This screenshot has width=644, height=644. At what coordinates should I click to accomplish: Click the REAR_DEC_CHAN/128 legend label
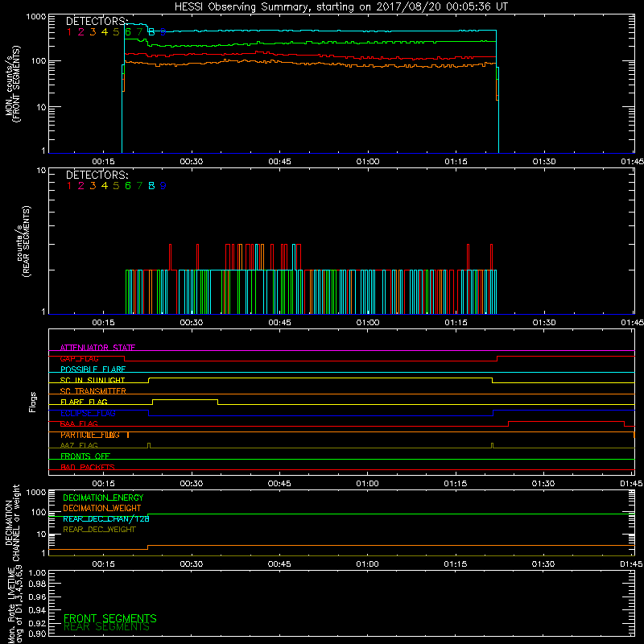pyautogui.click(x=106, y=518)
